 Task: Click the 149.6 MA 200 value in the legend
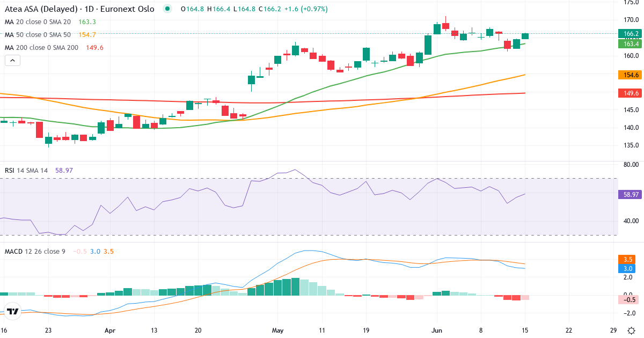(x=94, y=48)
